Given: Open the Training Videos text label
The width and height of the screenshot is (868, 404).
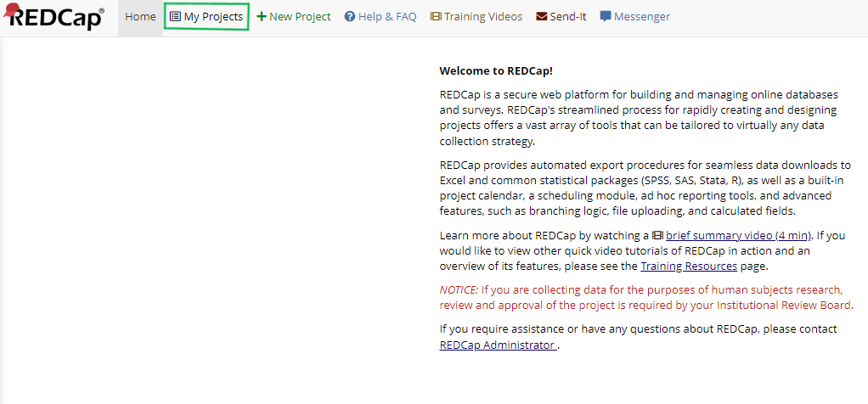Looking at the screenshot, I should click(x=483, y=17).
